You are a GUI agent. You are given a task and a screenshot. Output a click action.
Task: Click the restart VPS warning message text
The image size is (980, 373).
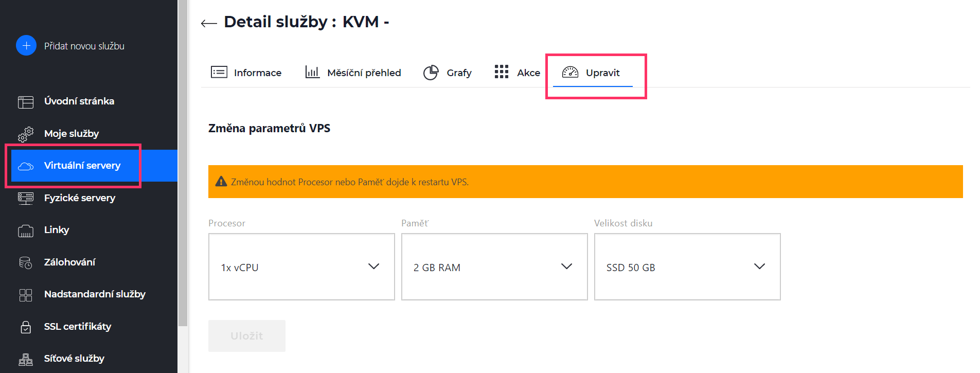350,182
